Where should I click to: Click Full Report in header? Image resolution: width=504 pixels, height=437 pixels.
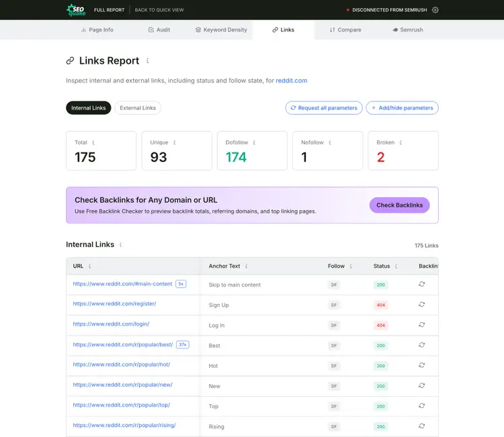tap(110, 10)
